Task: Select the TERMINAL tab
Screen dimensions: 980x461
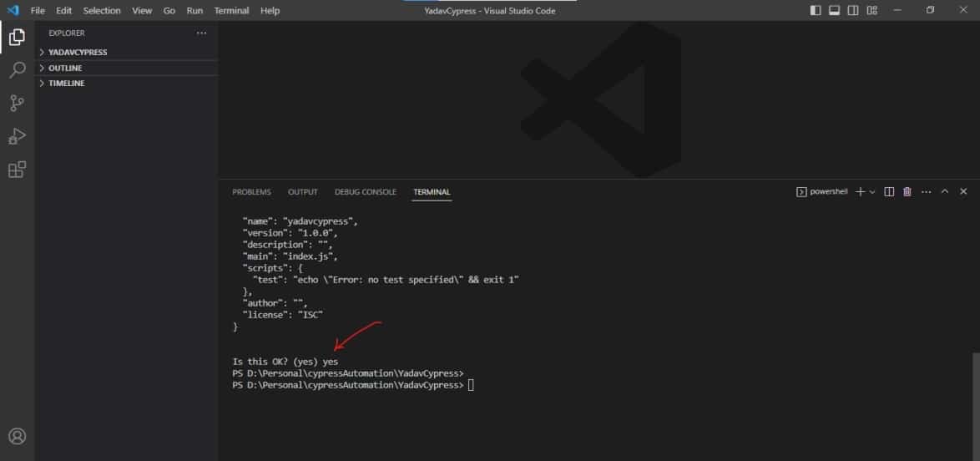Action: pyautogui.click(x=432, y=192)
